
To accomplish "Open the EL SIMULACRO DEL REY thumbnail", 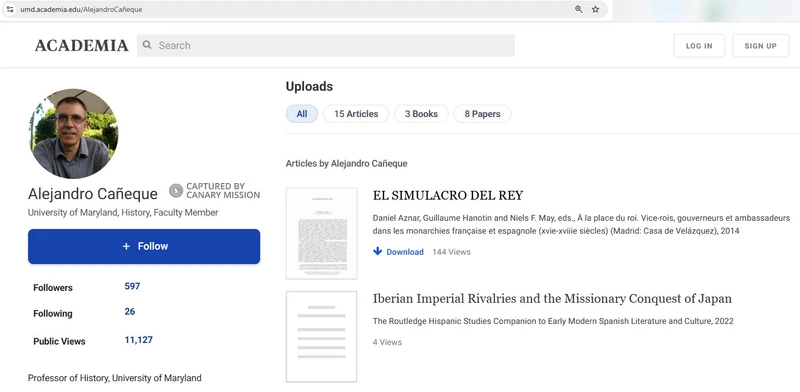I will click(x=321, y=233).
